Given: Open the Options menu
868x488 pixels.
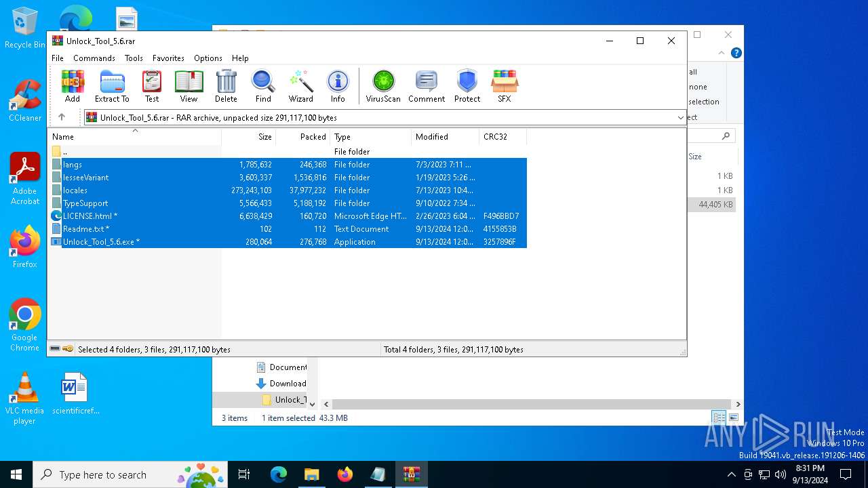Looking at the screenshot, I should coord(208,58).
